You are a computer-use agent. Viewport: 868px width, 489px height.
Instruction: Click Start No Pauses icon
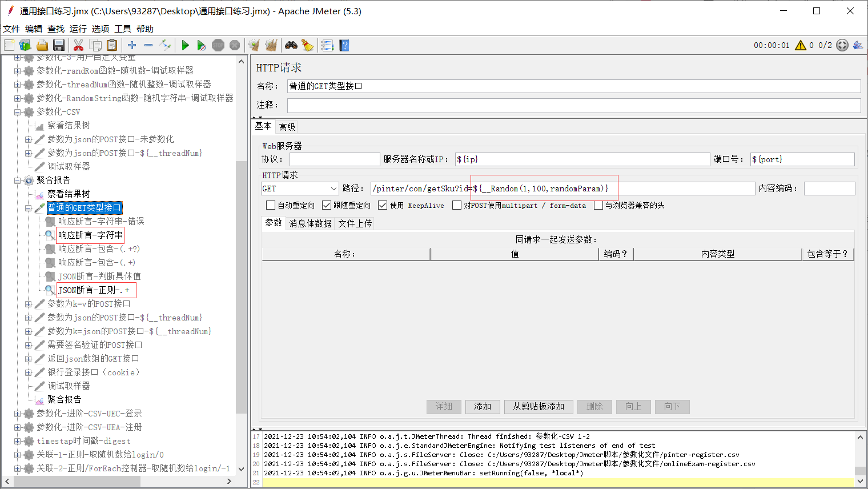click(201, 45)
